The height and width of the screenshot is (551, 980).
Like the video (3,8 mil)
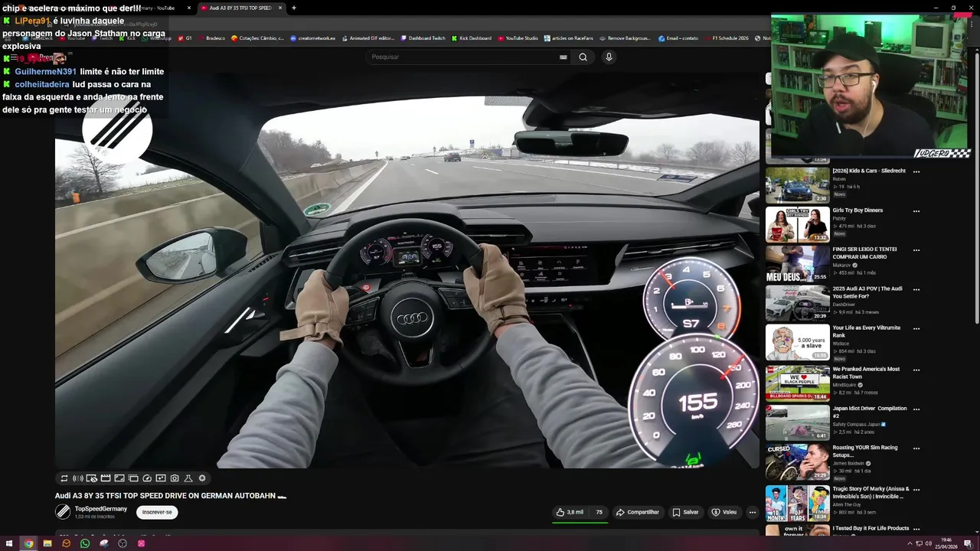570,512
